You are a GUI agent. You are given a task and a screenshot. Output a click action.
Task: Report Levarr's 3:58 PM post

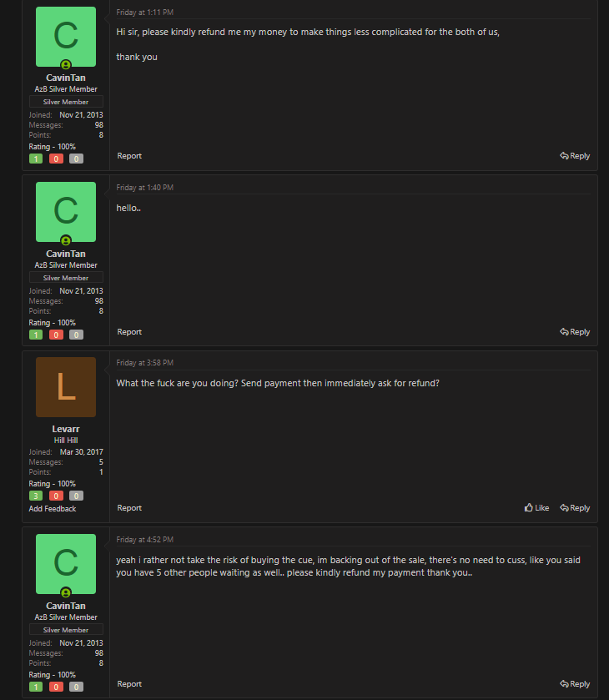129,507
